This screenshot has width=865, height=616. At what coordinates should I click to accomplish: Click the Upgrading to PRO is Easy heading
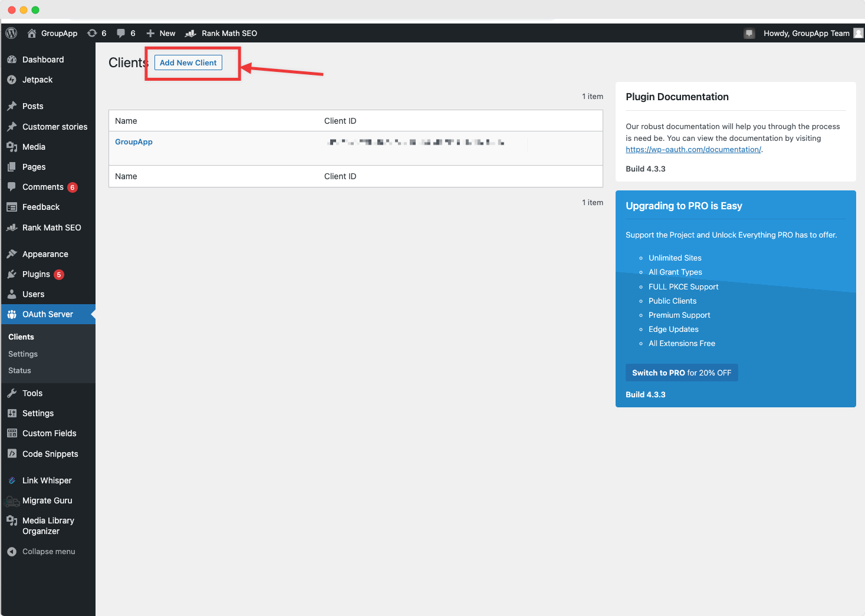pos(684,206)
